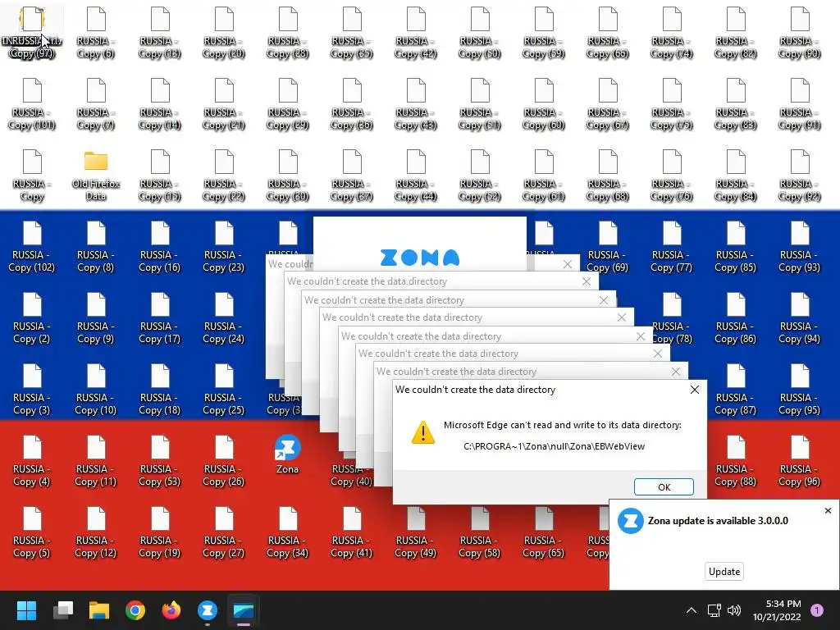Screen dimensions: 840x630
Task: Click OK in the data directory error dialog
Action: coord(664,486)
